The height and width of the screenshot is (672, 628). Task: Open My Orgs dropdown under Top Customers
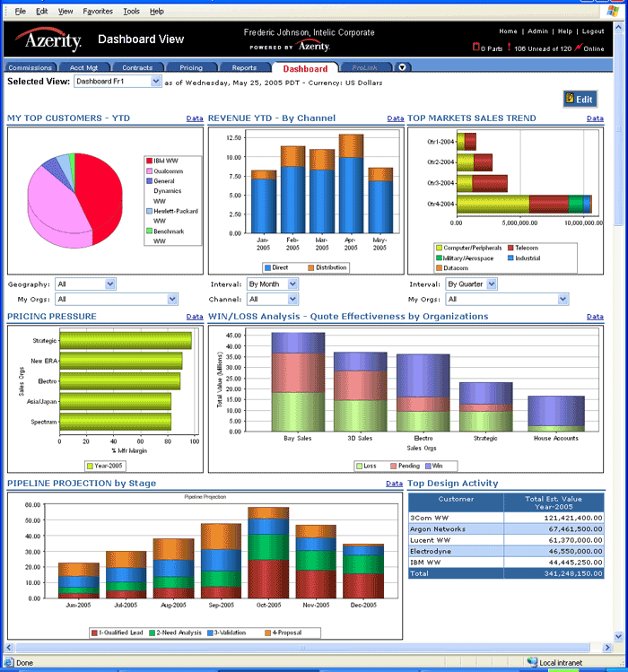pyautogui.click(x=116, y=299)
